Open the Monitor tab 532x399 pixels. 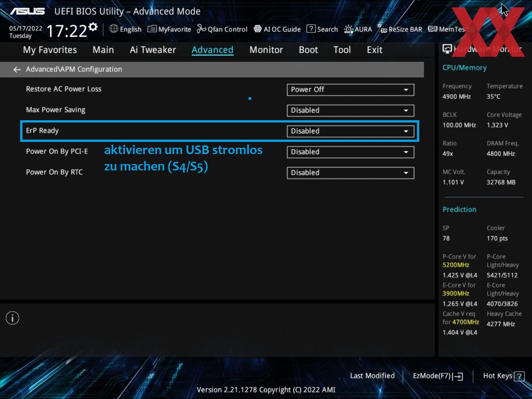tap(266, 50)
